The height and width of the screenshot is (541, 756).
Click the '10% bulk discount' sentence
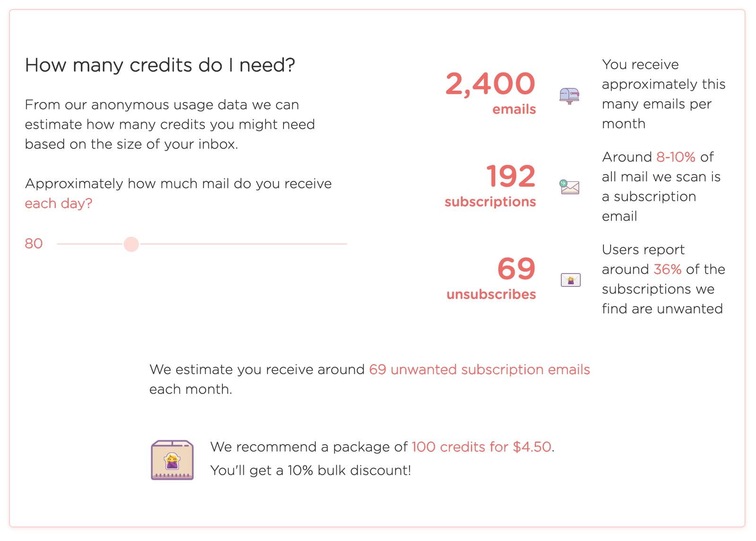coord(310,471)
